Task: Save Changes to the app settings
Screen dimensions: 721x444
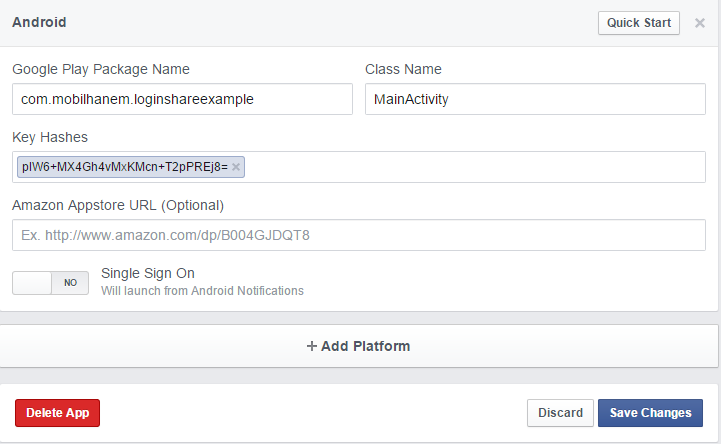Action: 650,413
